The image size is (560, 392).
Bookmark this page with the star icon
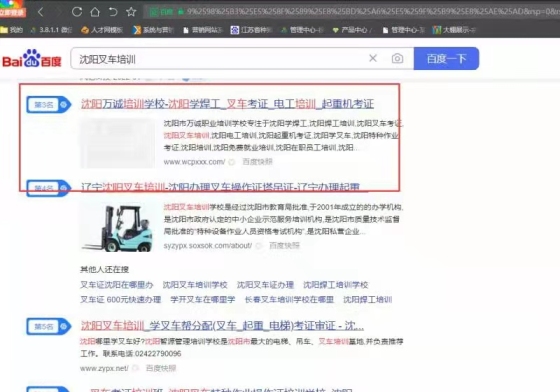point(131,12)
